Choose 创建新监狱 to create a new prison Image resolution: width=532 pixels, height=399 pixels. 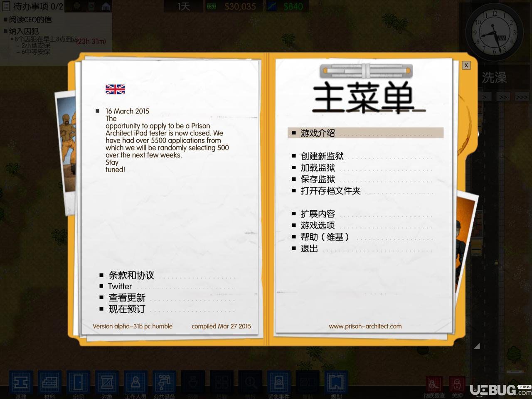coord(322,156)
